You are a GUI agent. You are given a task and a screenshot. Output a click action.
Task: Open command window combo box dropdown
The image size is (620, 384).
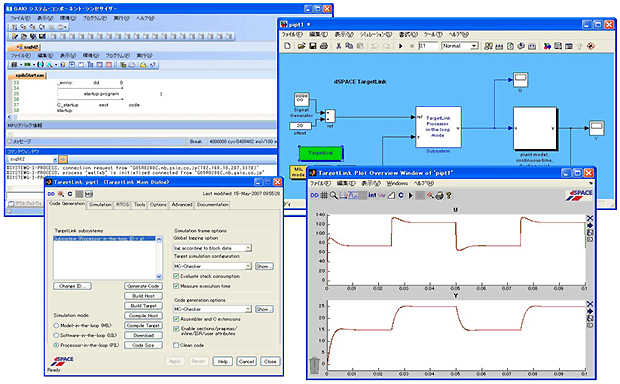coord(55,159)
